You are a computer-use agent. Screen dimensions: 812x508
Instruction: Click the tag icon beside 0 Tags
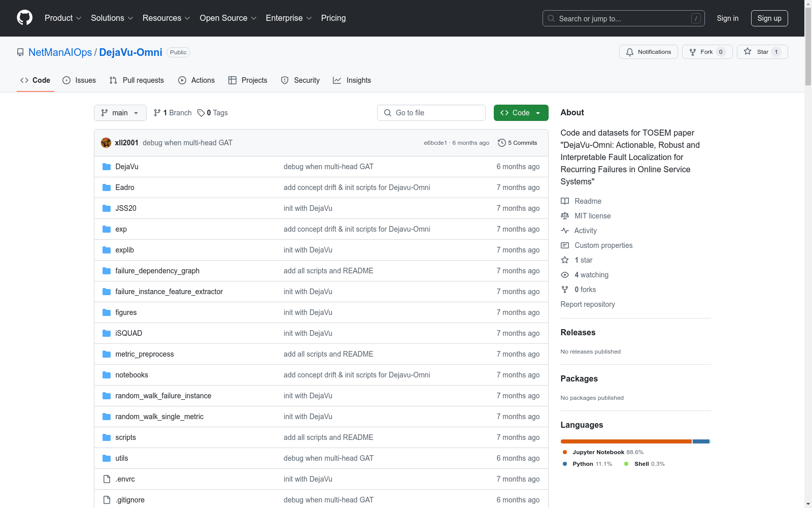click(201, 113)
